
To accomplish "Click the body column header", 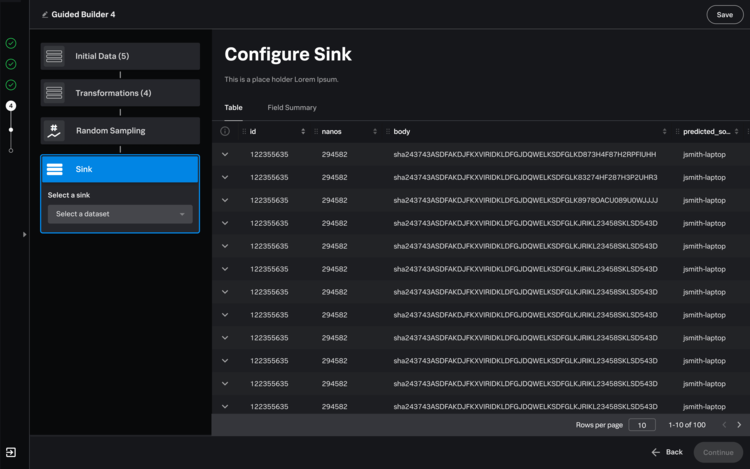I will [402, 131].
